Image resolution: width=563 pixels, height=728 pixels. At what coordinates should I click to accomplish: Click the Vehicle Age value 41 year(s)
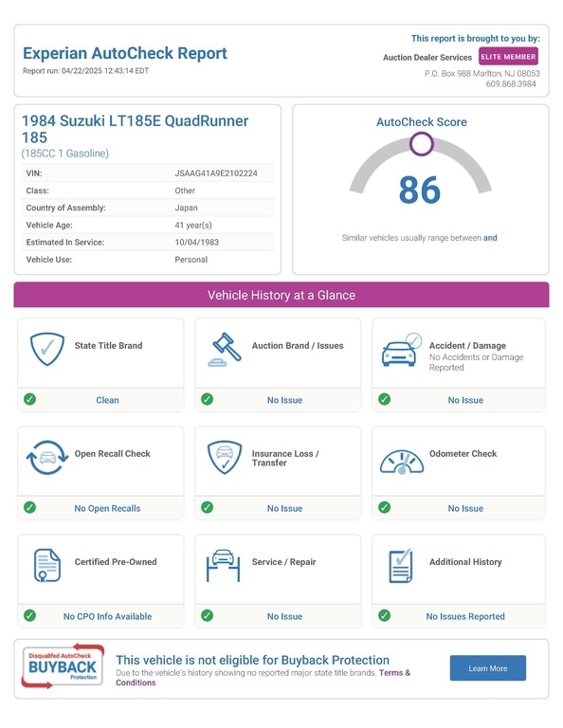click(x=193, y=226)
